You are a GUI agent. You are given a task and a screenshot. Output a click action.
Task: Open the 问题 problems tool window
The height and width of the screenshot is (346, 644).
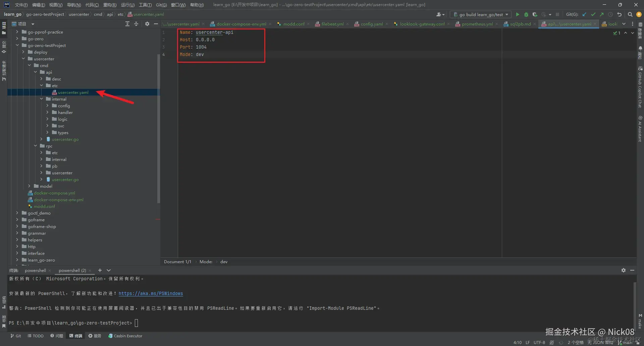tap(57, 336)
